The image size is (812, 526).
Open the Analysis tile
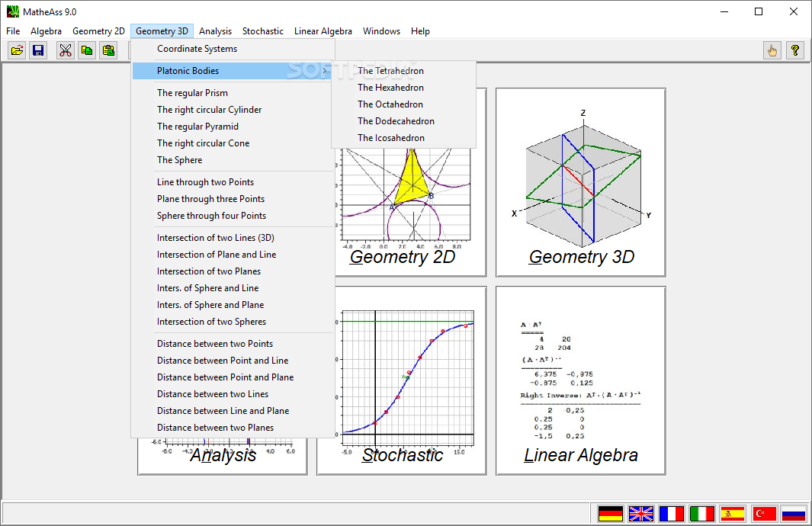point(223,456)
